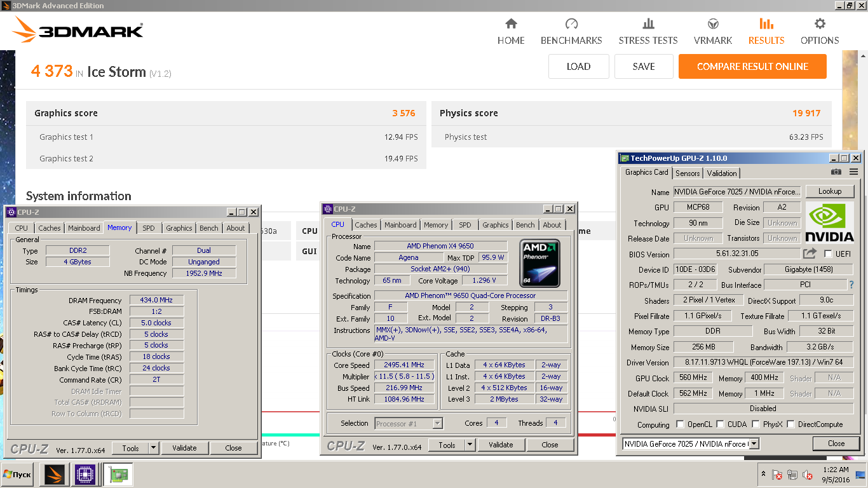Click the Пуск Start button
Viewport: 868px width, 488px height.
17,475
